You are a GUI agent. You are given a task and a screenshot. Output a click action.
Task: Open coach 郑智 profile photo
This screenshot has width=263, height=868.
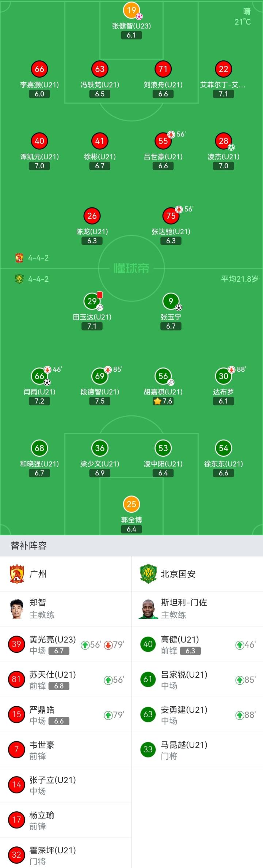[x=17, y=609]
